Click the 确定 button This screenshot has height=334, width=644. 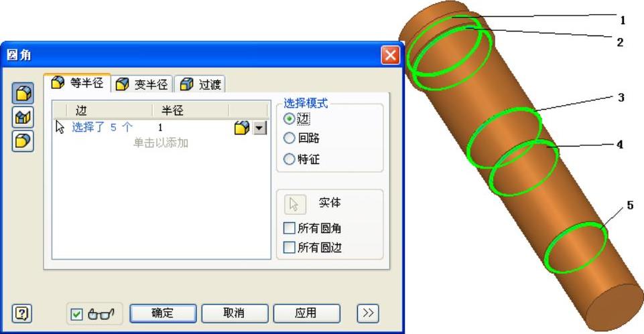click(x=163, y=313)
